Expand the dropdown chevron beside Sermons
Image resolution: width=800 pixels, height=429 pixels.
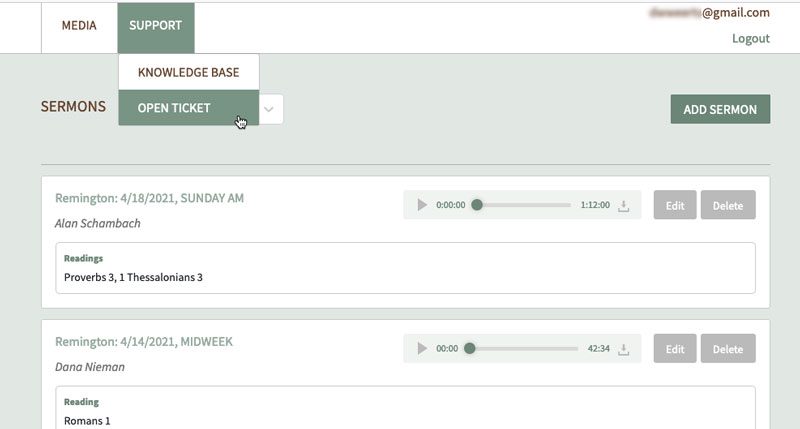269,109
